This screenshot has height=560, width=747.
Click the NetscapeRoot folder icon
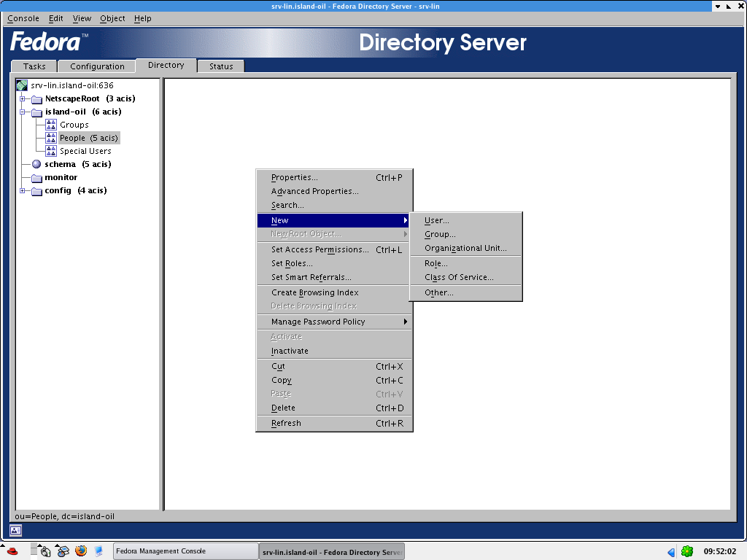click(36, 99)
